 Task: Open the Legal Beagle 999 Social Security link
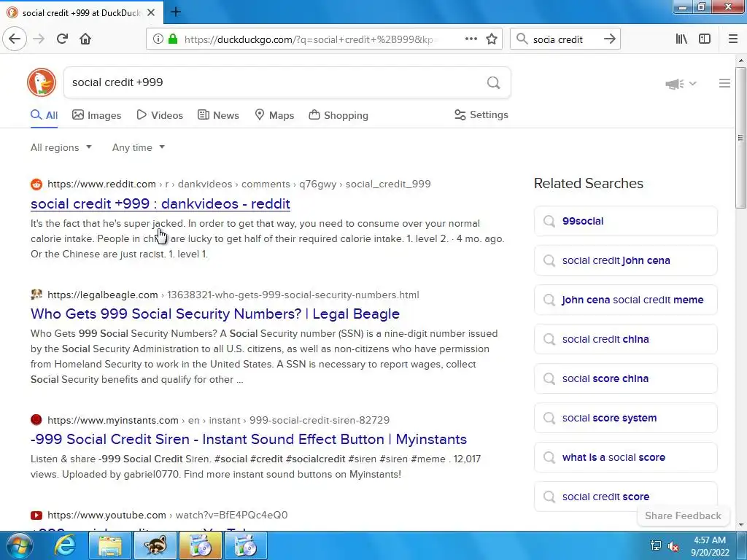pyautogui.click(x=215, y=314)
